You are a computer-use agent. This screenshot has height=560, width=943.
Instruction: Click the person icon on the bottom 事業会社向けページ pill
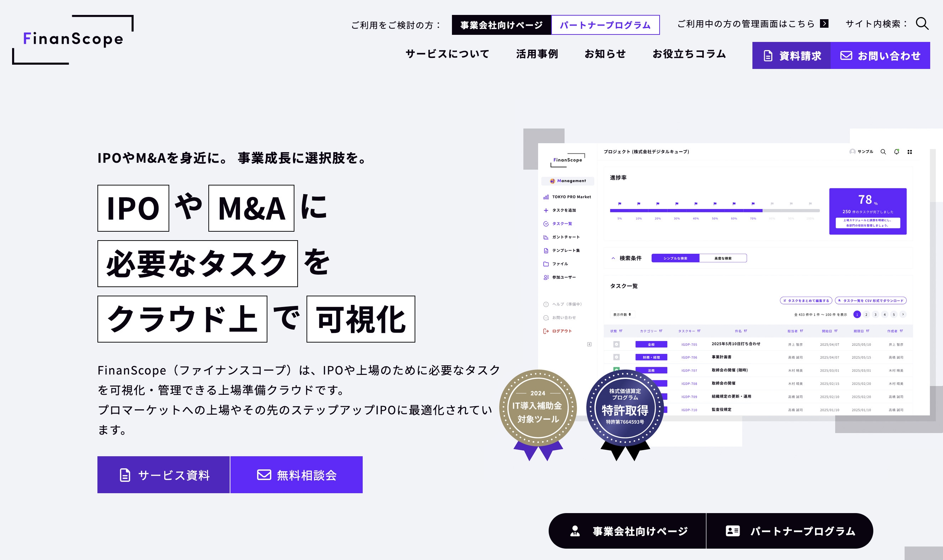[575, 531]
